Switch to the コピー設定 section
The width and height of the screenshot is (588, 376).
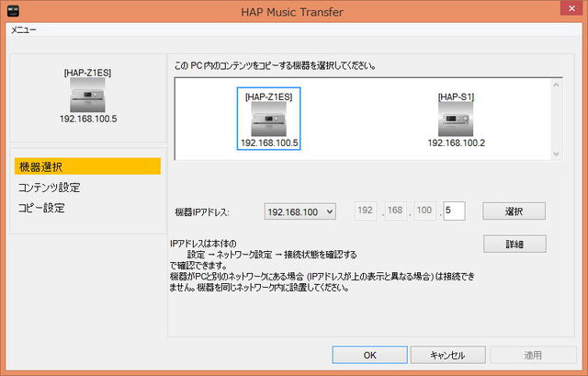(41, 208)
